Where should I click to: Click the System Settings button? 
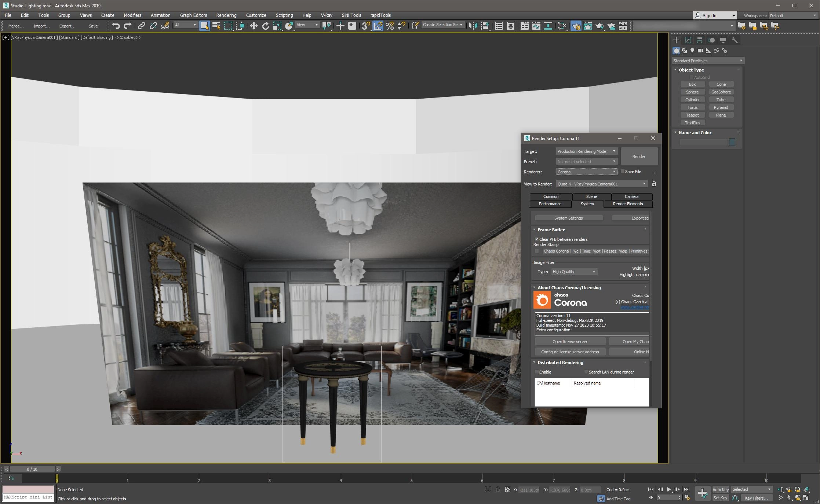tap(568, 218)
